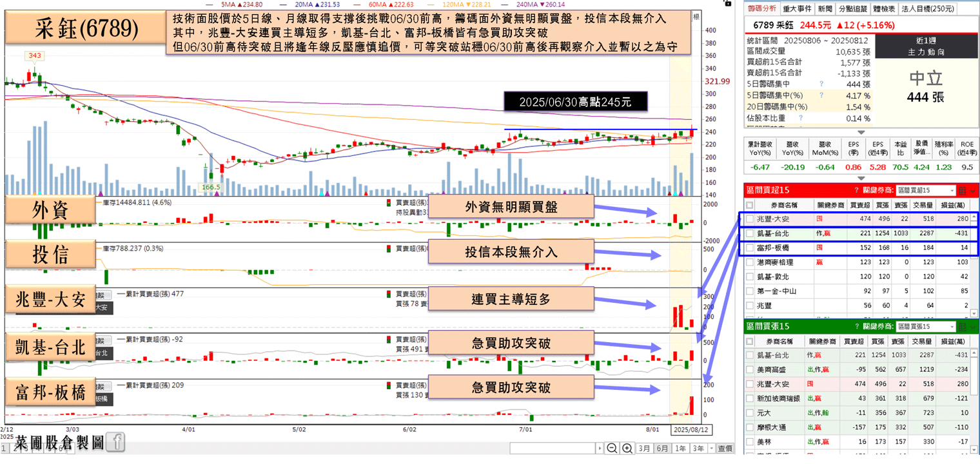Switch to the 法人目標(250元) tab
Screen dimensions: 980x464
click(927, 9)
